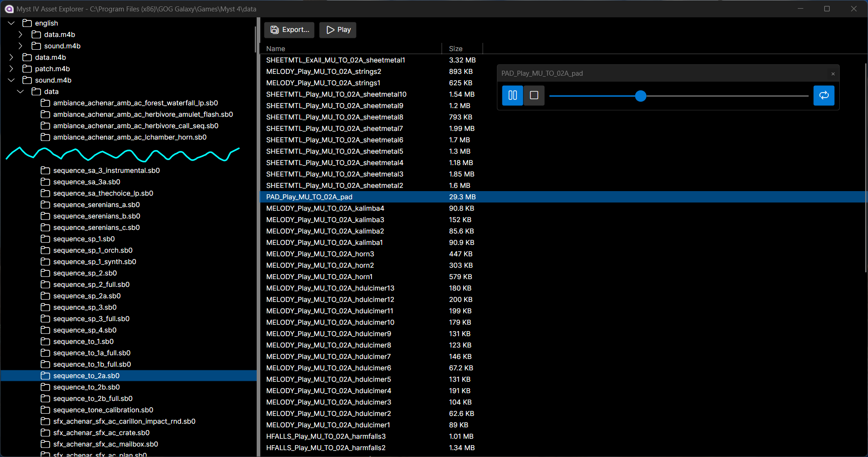
Task: Stop the audio player
Action: (x=534, y=95)
